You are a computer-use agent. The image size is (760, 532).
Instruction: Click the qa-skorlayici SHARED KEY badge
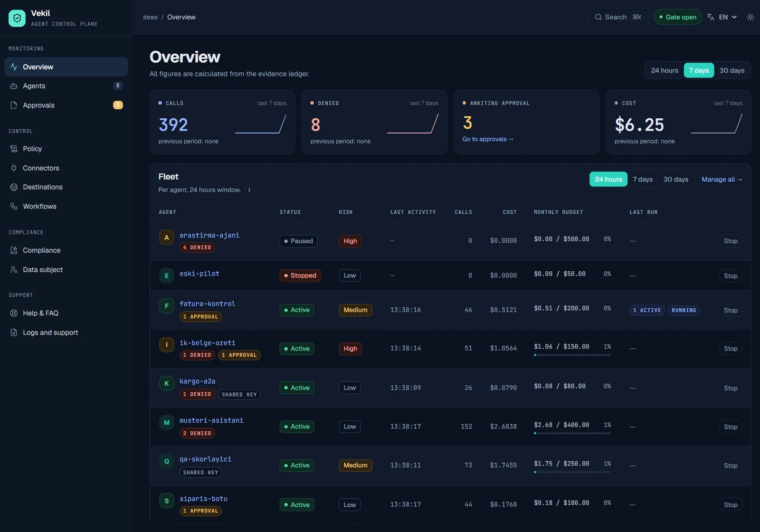click(x=201, y=473)
